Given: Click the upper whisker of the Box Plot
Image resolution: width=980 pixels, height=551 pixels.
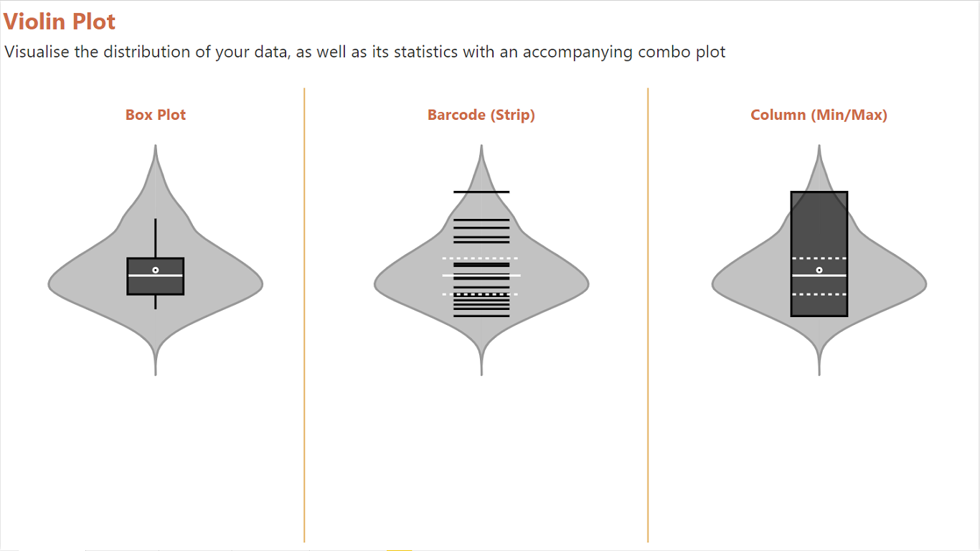Looking at the screenshot, I should point(156,237).
